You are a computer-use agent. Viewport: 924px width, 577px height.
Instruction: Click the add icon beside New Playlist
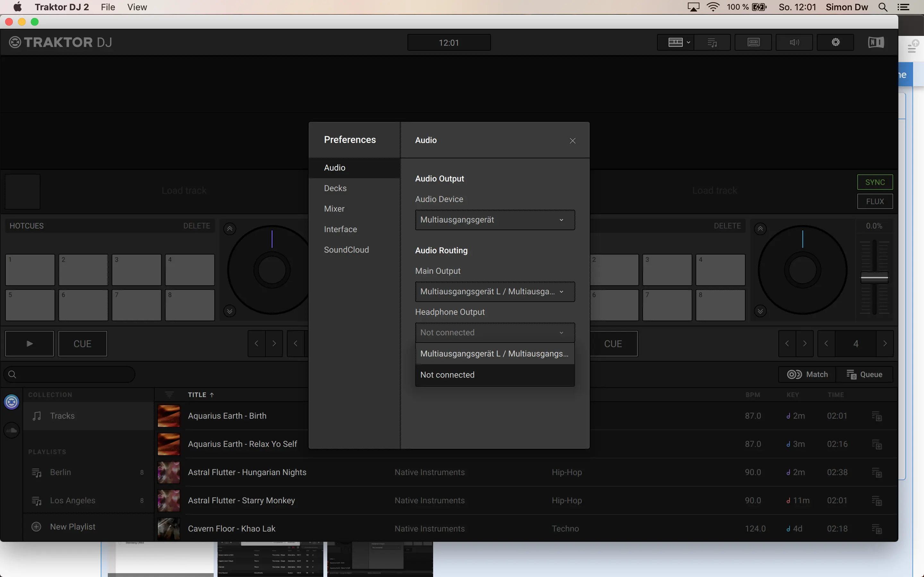(x=36, y=527)
